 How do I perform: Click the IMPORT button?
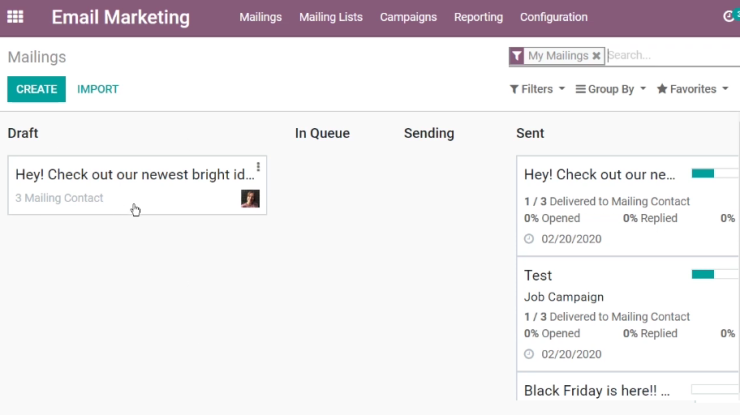(x=98, y=89)
